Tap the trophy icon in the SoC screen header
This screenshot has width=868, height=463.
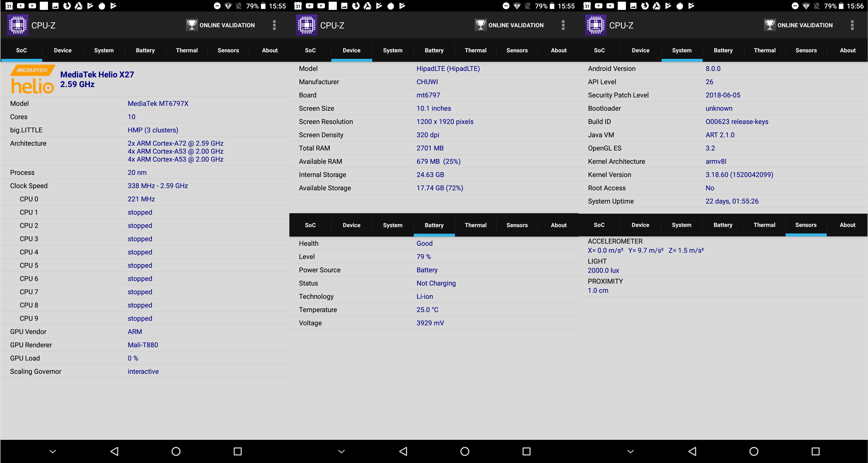[x=192, y=25]
